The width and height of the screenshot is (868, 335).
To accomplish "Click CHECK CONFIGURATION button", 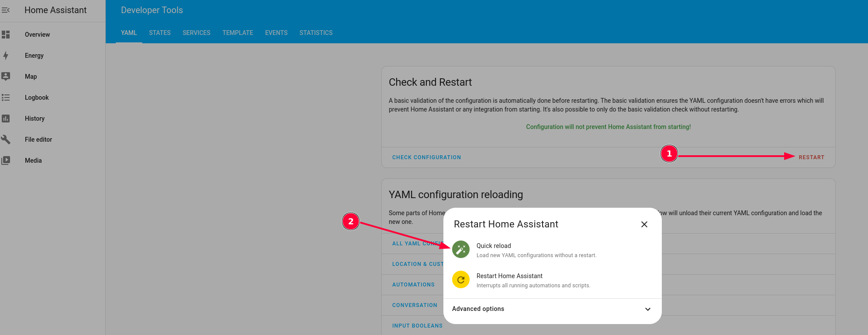I will 427,157.
